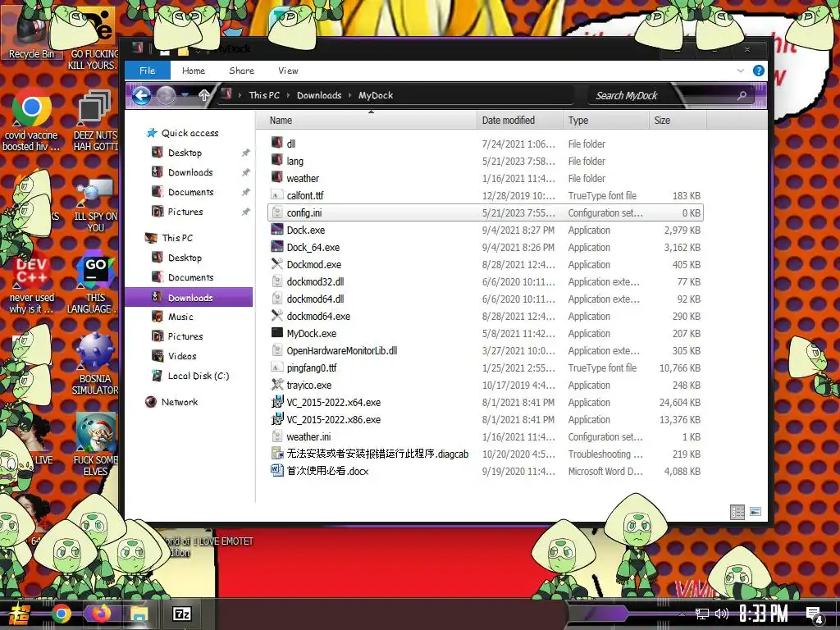Switch to details view layout button
The image size is (840, 630).
pyautogui.click(x=737, y=512)
